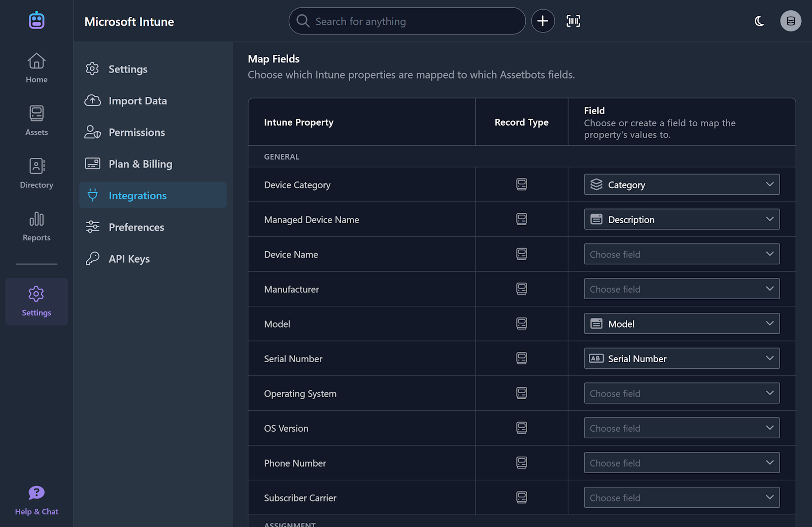Choose a field for Manufacturer
Screen dimensions: 812x527
click(x=682, y=289)
